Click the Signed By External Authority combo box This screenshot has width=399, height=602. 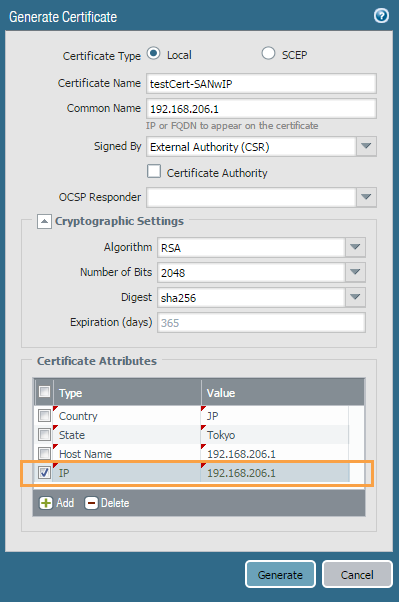[x=251, y=146]
